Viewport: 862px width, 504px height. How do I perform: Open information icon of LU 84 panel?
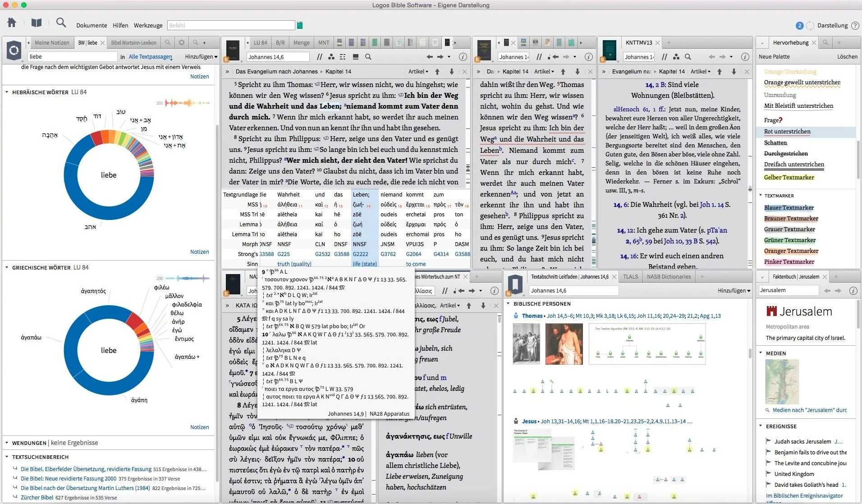point(463,57)
